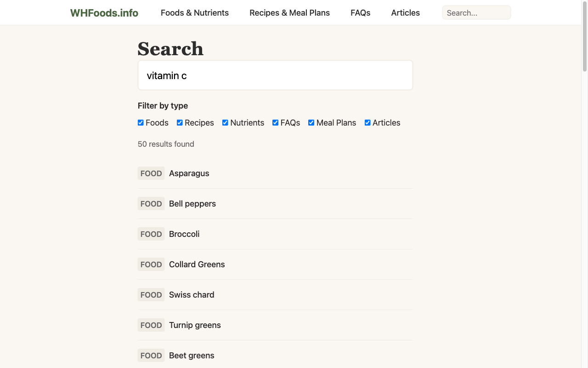Uncheck the FAQs filter
This screenshot has height=368, width=588.
[x=275, y=122]
